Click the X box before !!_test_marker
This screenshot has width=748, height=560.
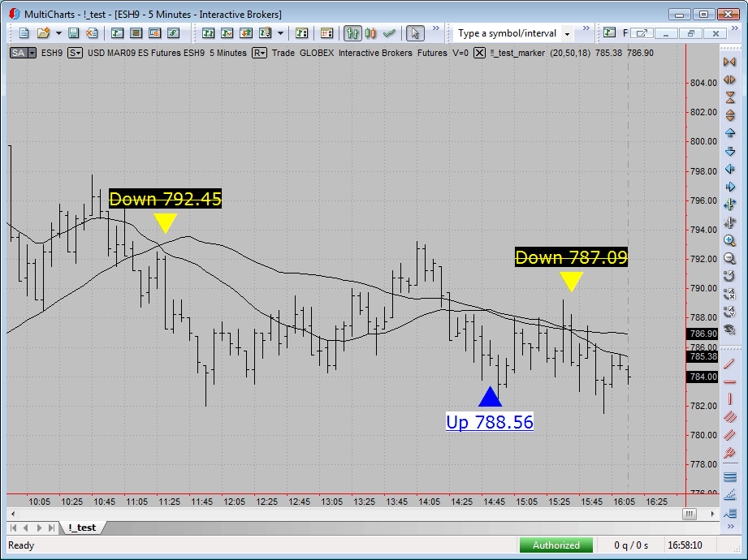pos(479,53)
